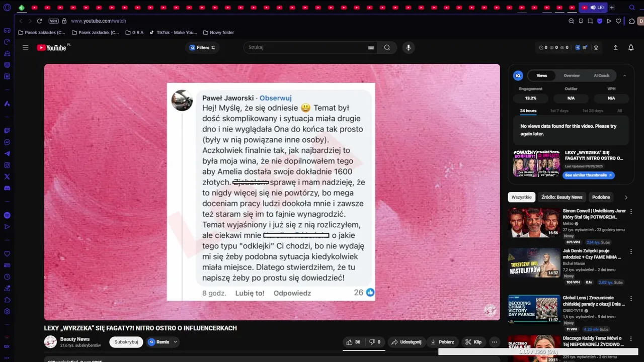
Task: Toggle the VPN badge in address bar
Action: tap(53, 21)
